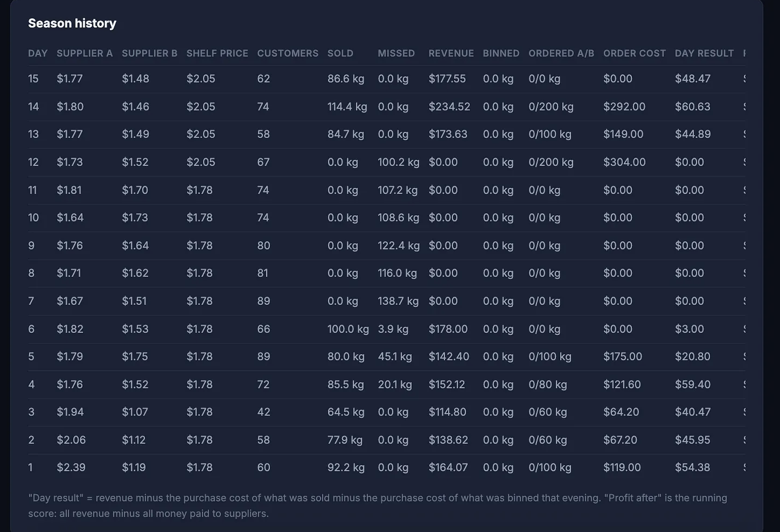The width and height of the screenshot is (780, 532).
Task: Select the 'BINNED' column header
Action: point(501,54)
